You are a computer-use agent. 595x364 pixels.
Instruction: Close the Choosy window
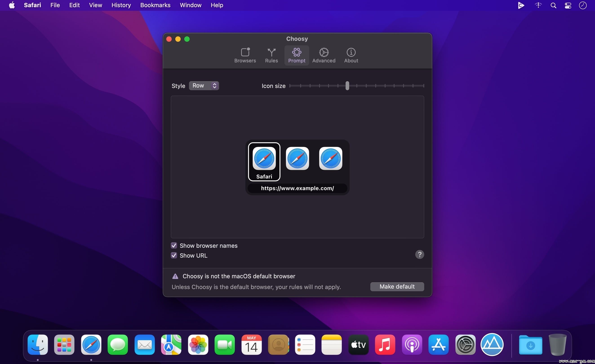(x=169, y=39)
